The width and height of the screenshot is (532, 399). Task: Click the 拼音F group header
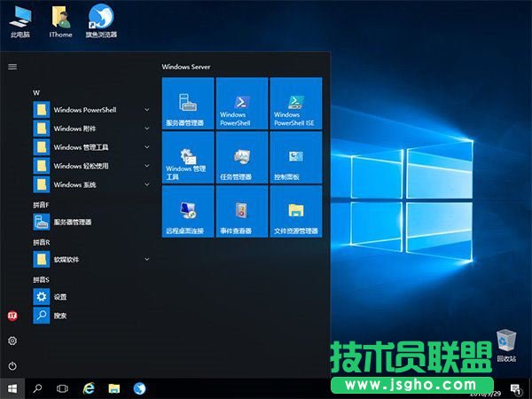[x=41, y=205]
